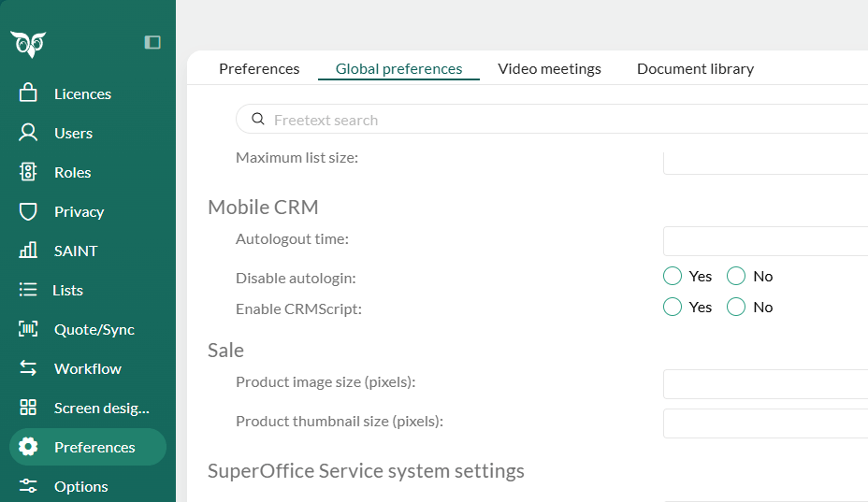This screenshot has width=868, height=502.
Task: Click the 'Autologout time:' label
Action: tap(292, 239)
